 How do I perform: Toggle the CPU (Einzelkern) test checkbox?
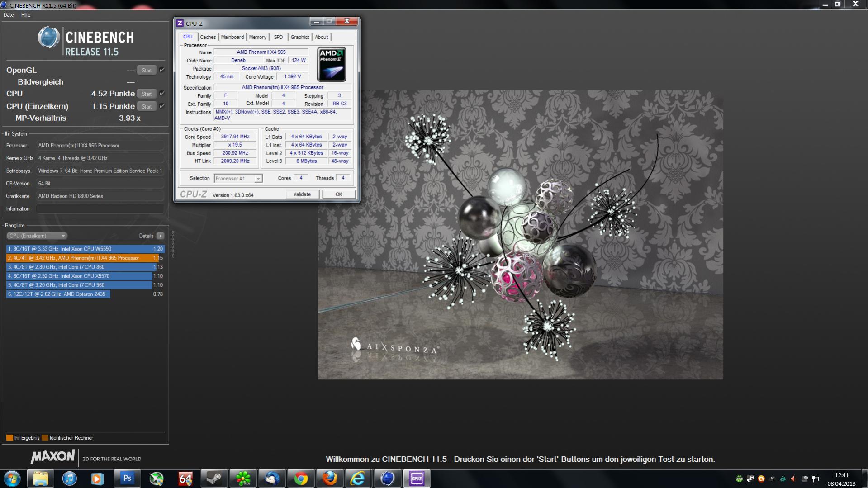162,106
